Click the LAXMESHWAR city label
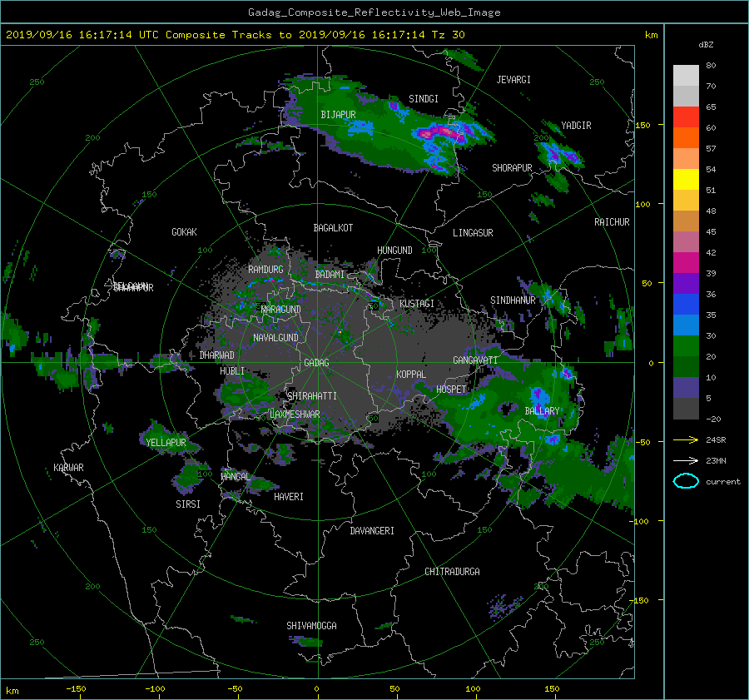 (x=295, y=415)
